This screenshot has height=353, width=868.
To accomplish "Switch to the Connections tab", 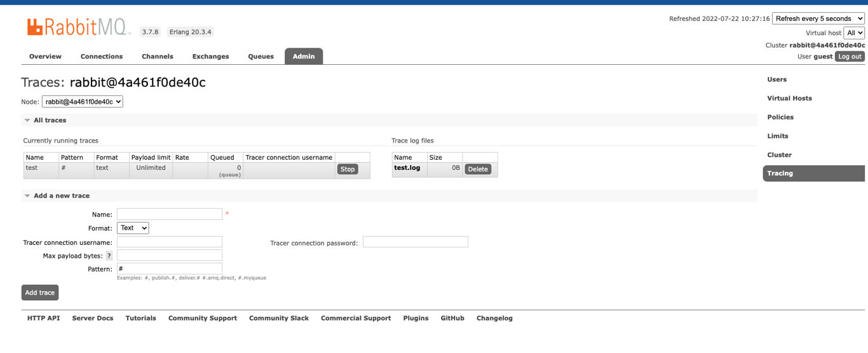I will [x=102, y=57].
